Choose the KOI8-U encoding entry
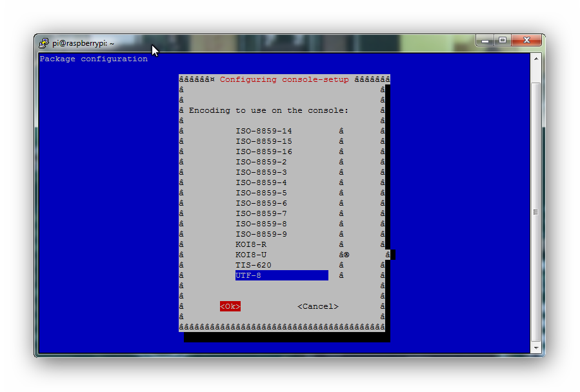The height and width of the screenshot is (392, 580). click(251, 255)
